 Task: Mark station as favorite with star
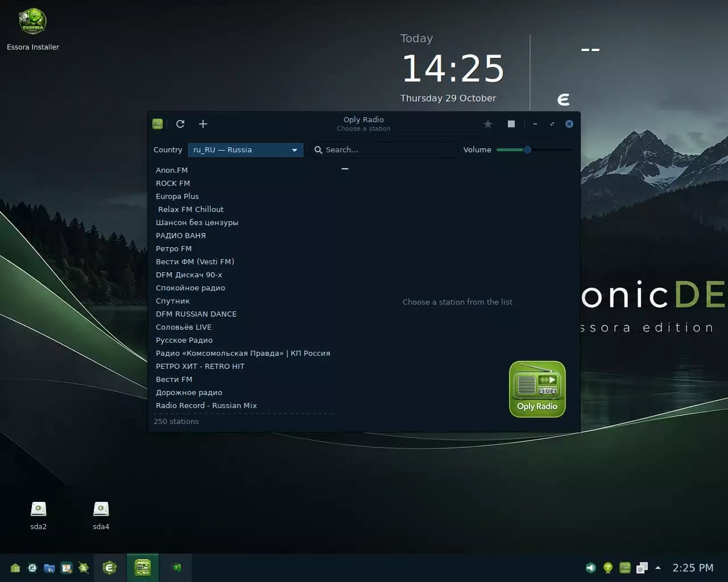[488, 124]
